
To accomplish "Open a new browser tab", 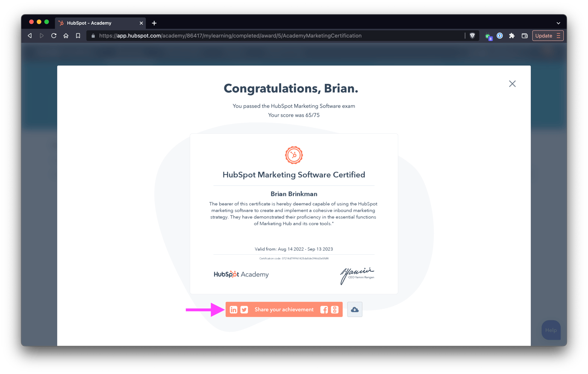I will coord(154,23).
